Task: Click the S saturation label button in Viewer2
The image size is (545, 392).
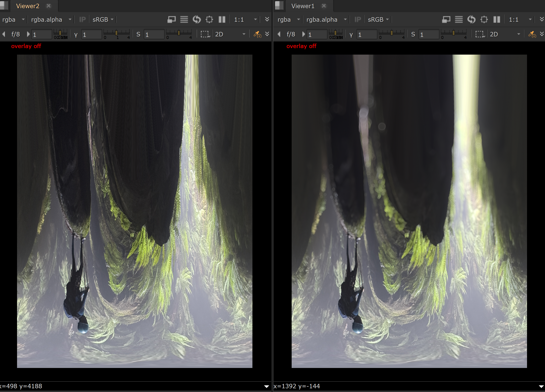Action: tap(138, 34)
